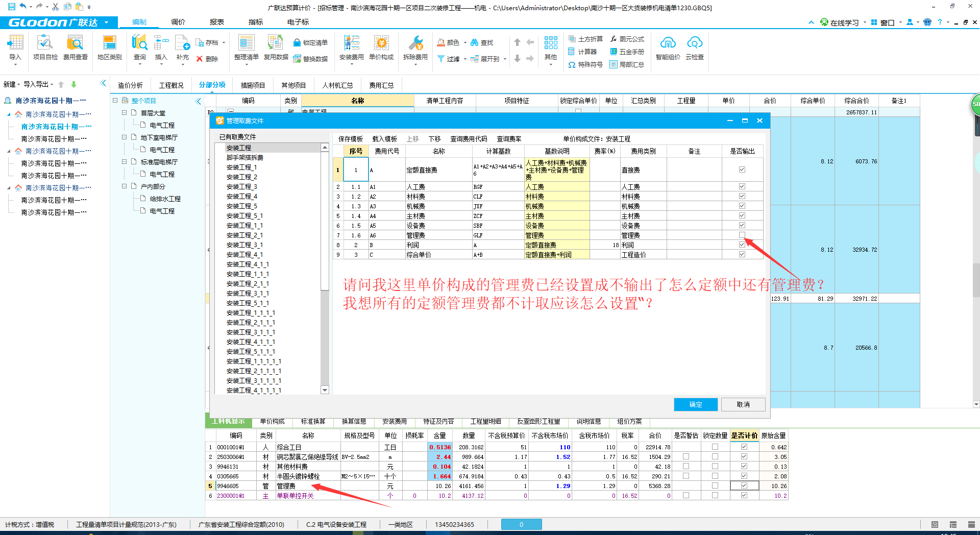Viewport: 980px width, 535px height.
Task: Toggle 是否输出 checkbox for 综合单价 row
Action: click(x=742, y=255)
